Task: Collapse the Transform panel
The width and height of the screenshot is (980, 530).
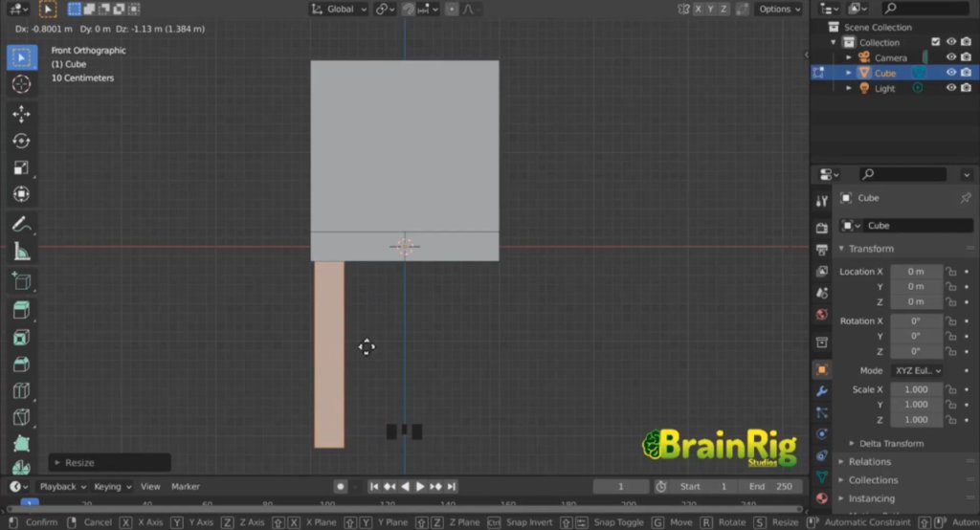Action: point(841,249)
